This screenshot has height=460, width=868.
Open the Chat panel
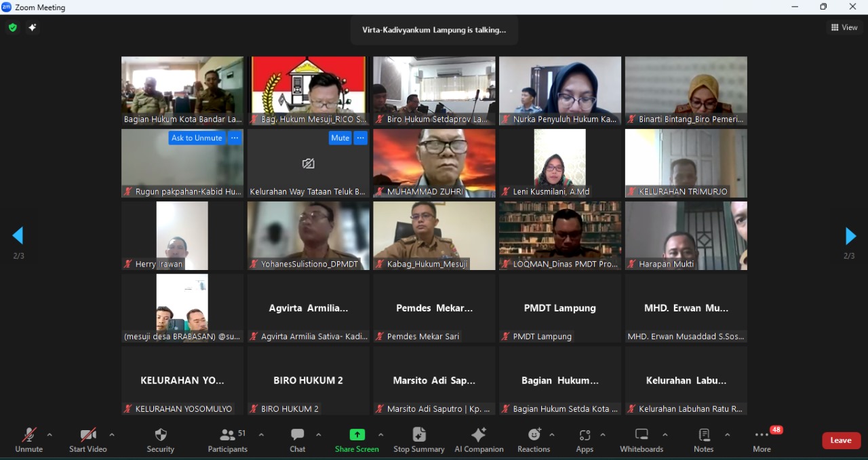point(297,440)
